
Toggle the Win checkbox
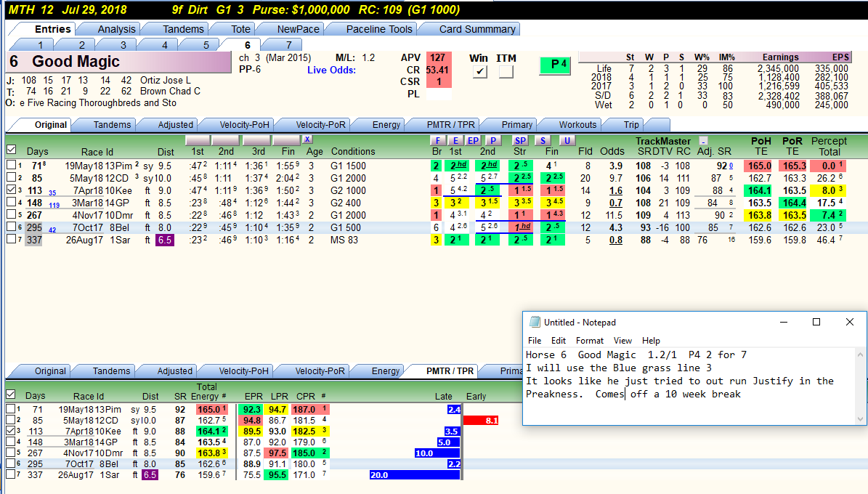[480, 71]
